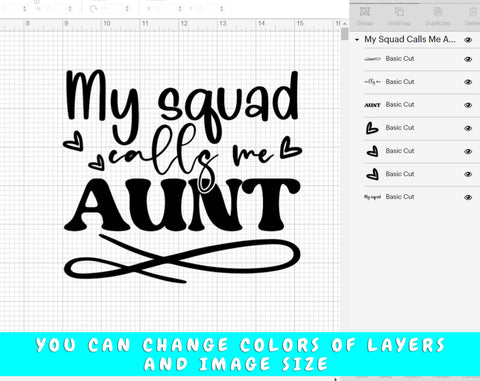Viewport: 480px width, 381px height.
Task: Click the Rotate angle input field
Action: pyautogui.click(x=113, y=9)
